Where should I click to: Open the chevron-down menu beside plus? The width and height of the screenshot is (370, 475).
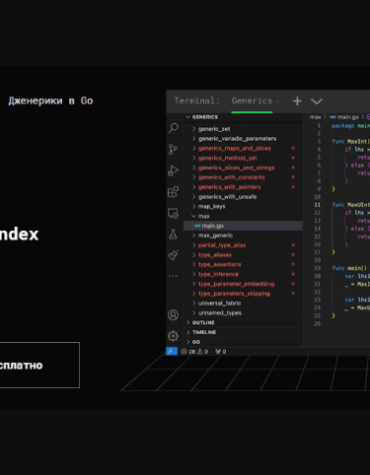coord(317,101)
